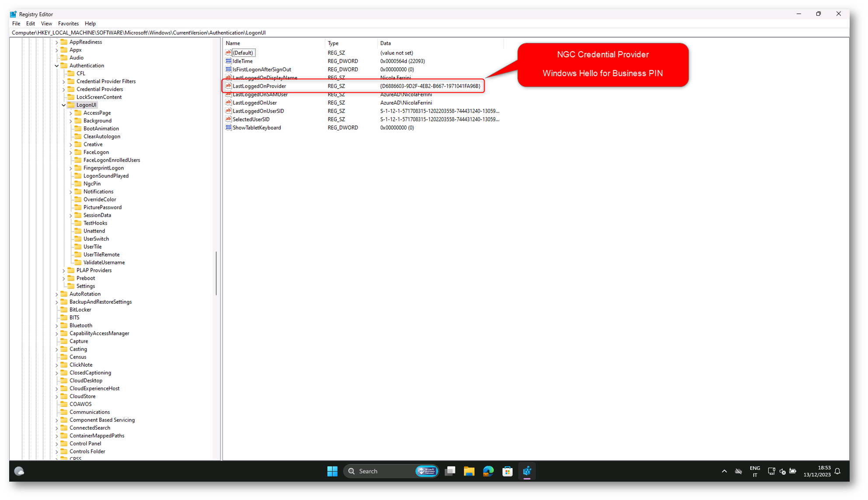Expand the AccessPage key
Image resolution: width=868 pixels, height=500 pixels.
pyautogui.click(x=71, y=113)
